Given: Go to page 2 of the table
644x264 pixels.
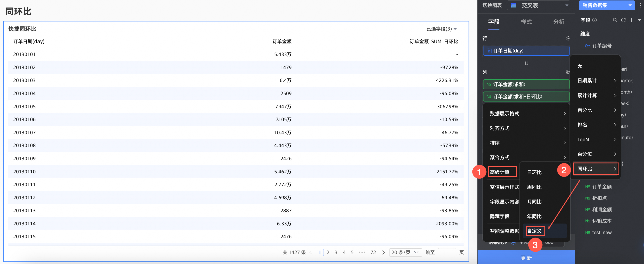Looking at the screenshot, I should [x=328, y=252].
